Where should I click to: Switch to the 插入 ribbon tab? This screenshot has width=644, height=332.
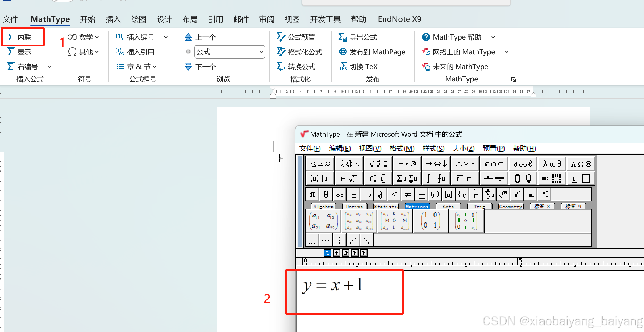(x=113, y=19)
